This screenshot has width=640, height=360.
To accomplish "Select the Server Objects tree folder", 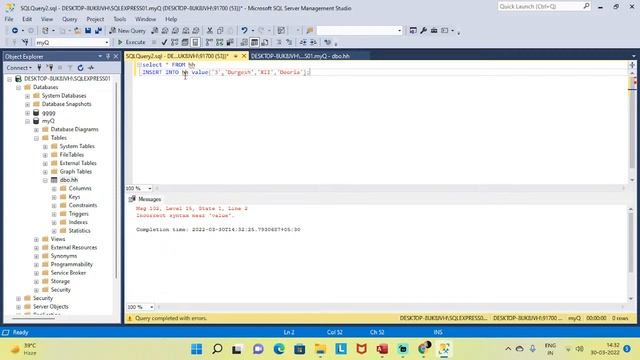I will point(51,307).
